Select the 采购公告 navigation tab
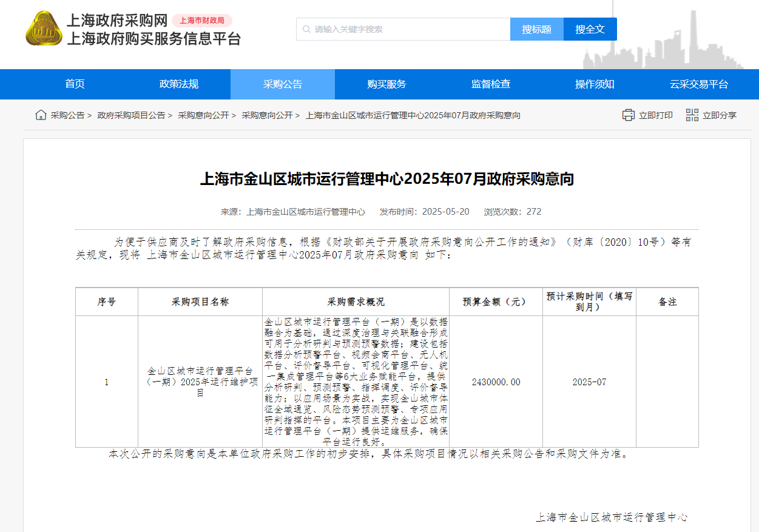 pos(283,84)
